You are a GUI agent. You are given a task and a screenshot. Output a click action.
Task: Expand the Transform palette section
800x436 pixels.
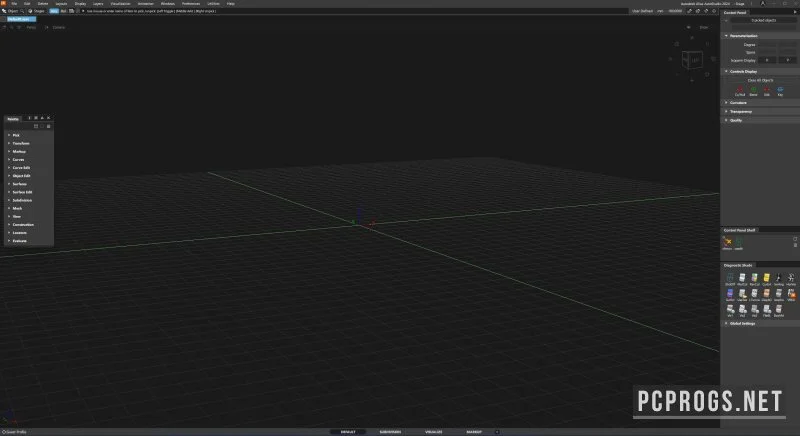pyautogui.click(x=29, y=143)
